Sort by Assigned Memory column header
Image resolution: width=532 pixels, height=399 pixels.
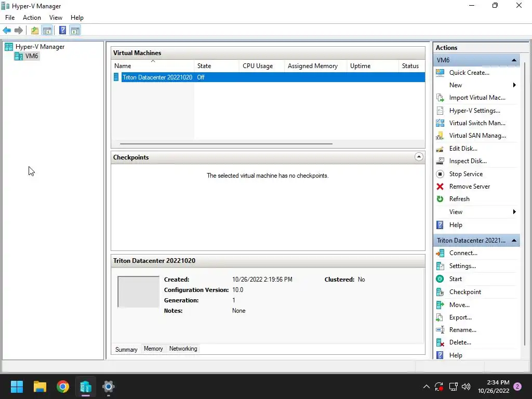pyautogui.click(x=315, y=66)
